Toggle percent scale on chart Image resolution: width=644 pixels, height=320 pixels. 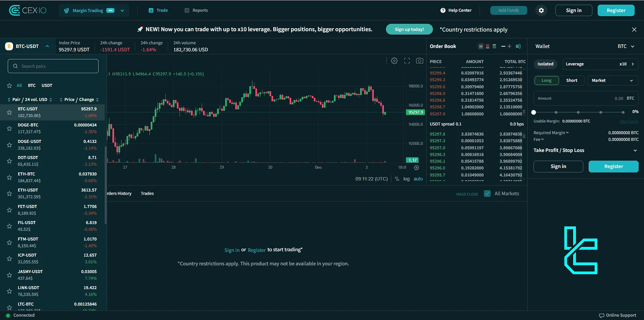397,179
